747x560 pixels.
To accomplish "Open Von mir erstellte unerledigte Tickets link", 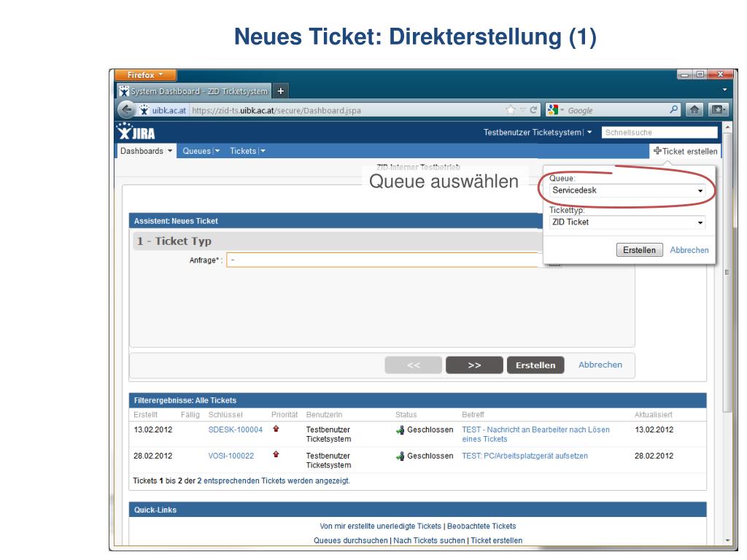I will (380, 526).
